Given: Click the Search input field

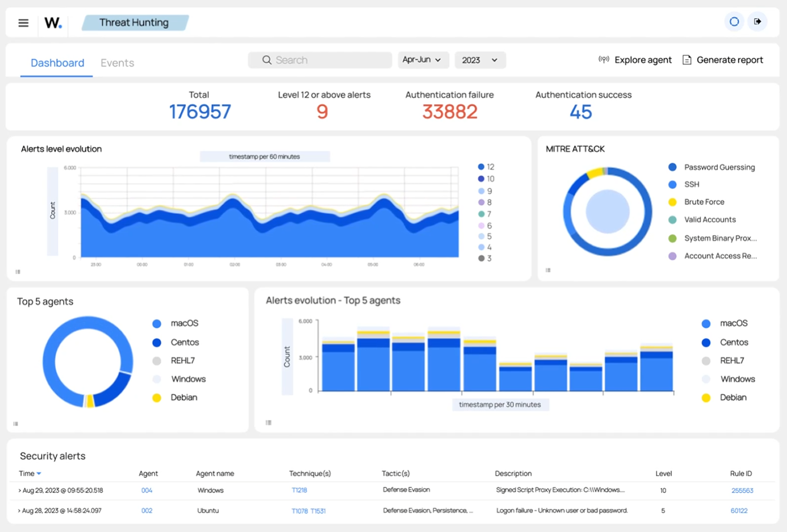Looking at the screenshot, I should point(320,60).
